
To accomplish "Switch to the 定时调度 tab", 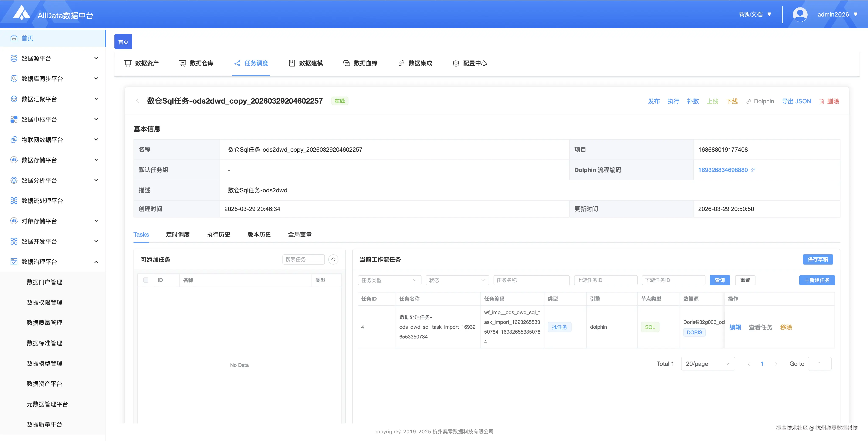I will tap(178, 234).
